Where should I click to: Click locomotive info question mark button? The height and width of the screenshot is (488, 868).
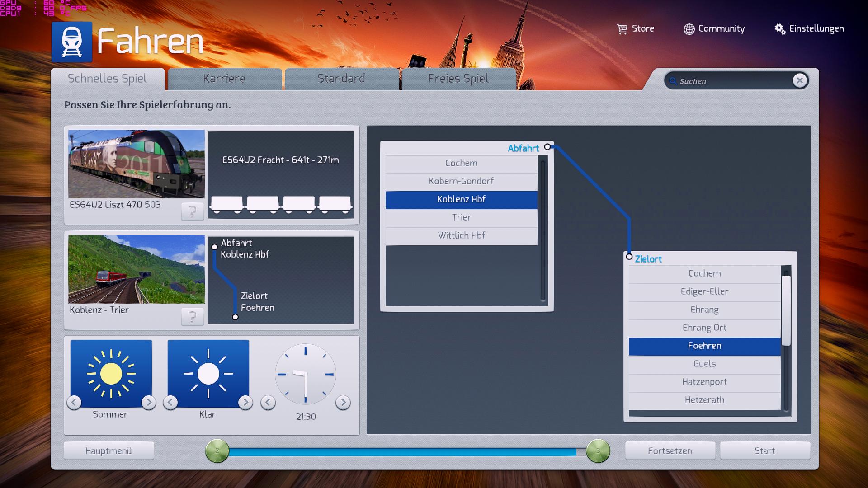pos(192,211)
